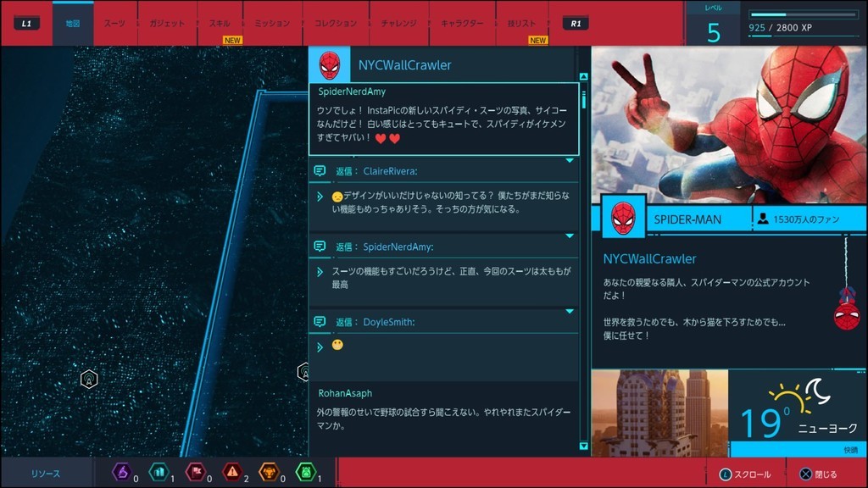Select the tower hexagon marker on the map

(x=88, y=379)
